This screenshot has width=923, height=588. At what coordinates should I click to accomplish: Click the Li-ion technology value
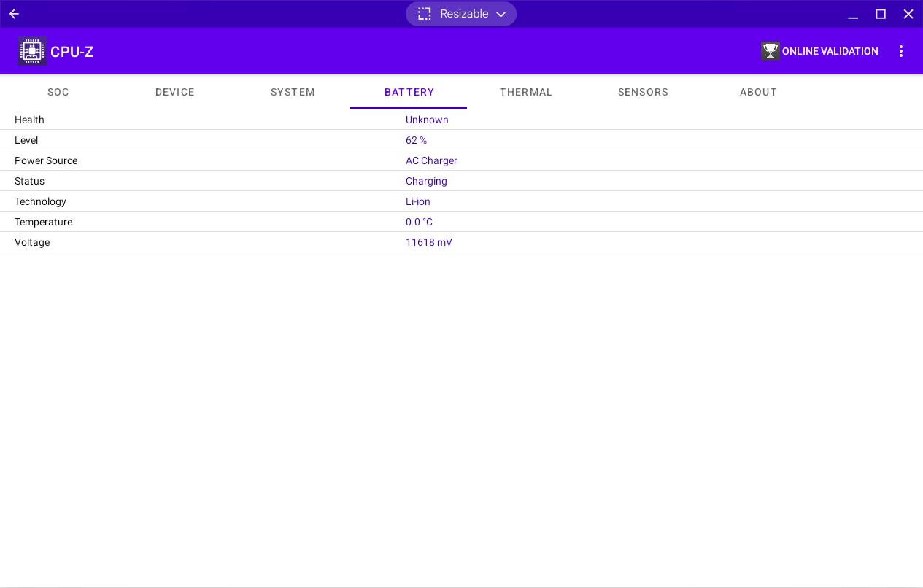(x=418, y=201)
